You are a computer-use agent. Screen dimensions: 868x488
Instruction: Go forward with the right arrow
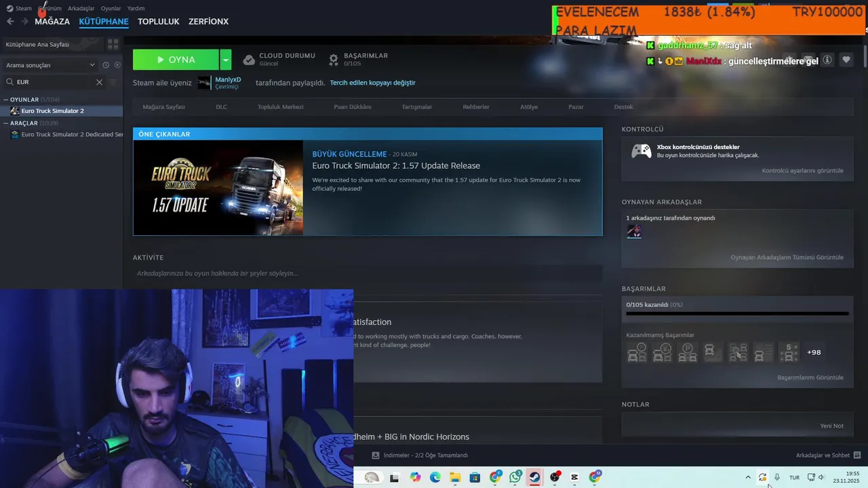24,22
